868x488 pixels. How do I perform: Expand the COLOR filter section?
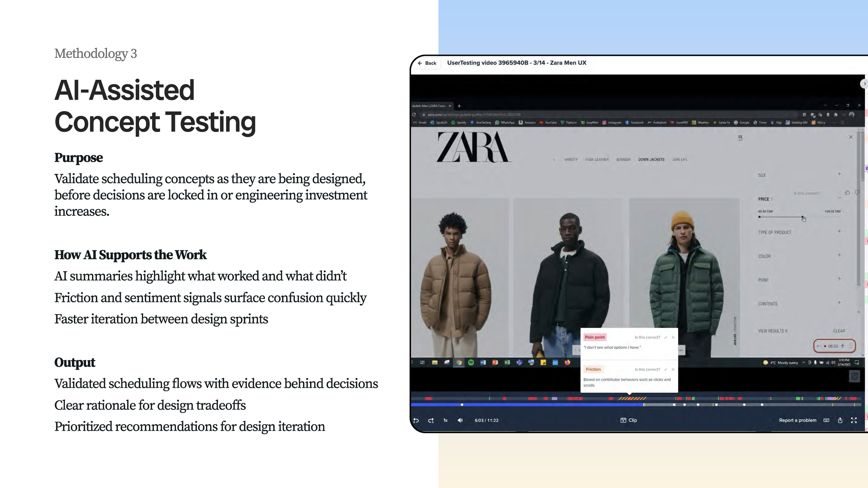839,255
